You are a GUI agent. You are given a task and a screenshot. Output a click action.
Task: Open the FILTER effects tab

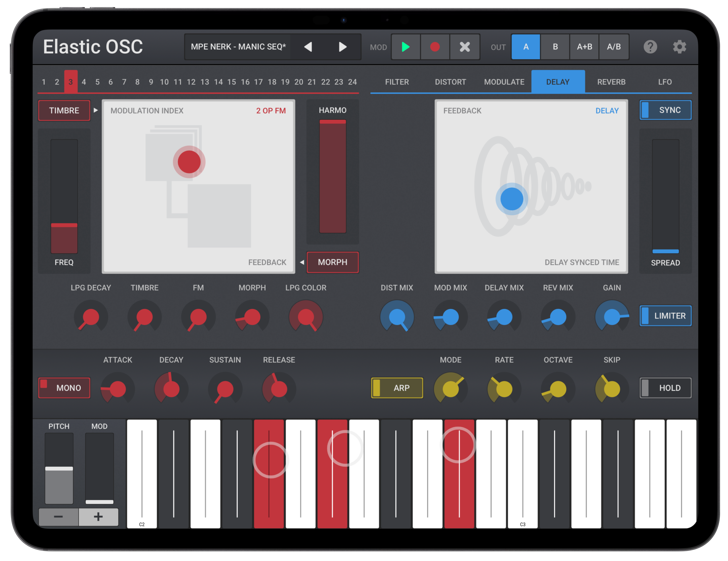(397, 82)
